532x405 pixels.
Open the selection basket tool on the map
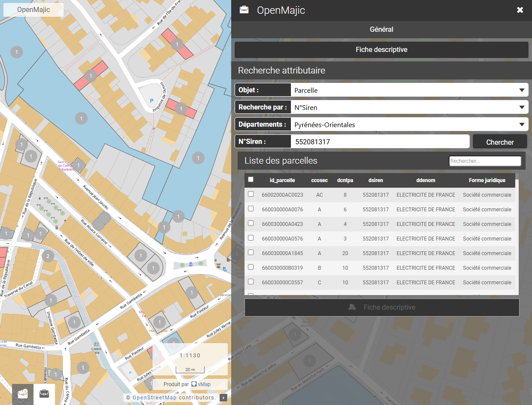point(23,394)
